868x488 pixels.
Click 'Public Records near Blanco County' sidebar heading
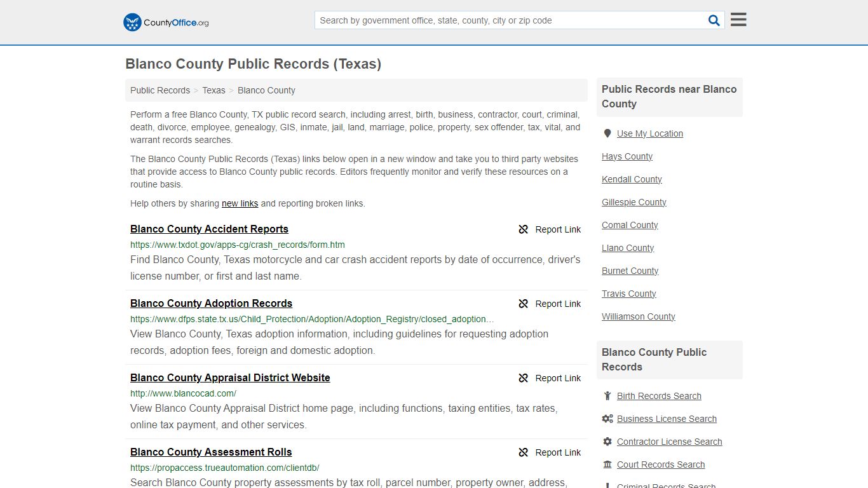pos(669,97)
